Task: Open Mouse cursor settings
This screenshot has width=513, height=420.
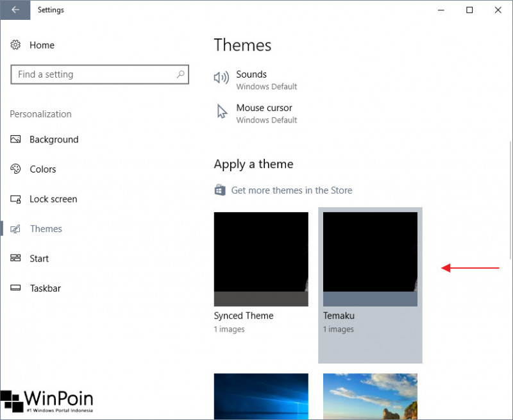Action: [x=264, y=108]
